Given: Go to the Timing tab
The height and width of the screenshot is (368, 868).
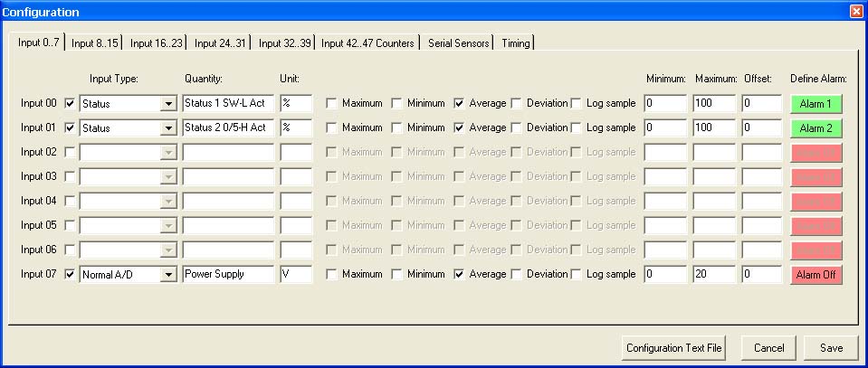Looking at the screenshot, I should (x=516, y=43).
